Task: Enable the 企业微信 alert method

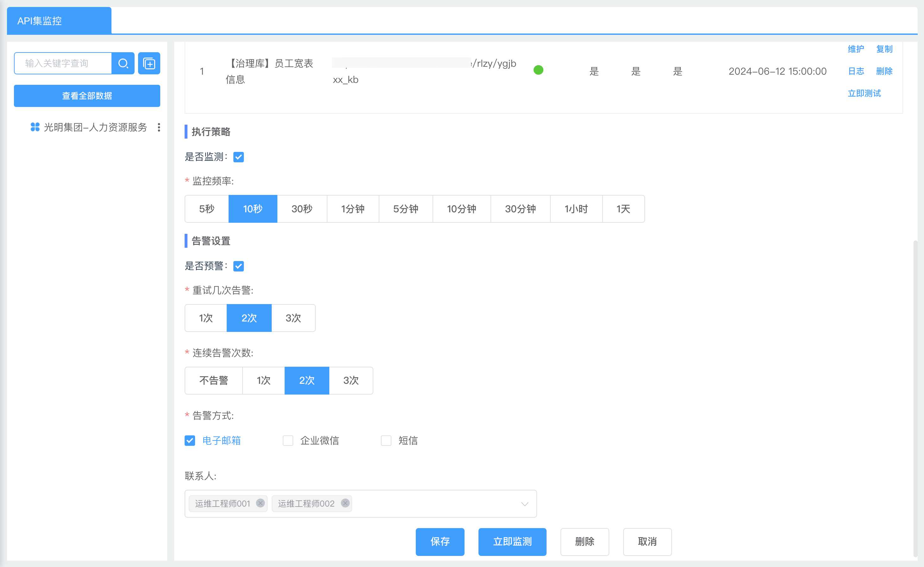Action: 288,440
